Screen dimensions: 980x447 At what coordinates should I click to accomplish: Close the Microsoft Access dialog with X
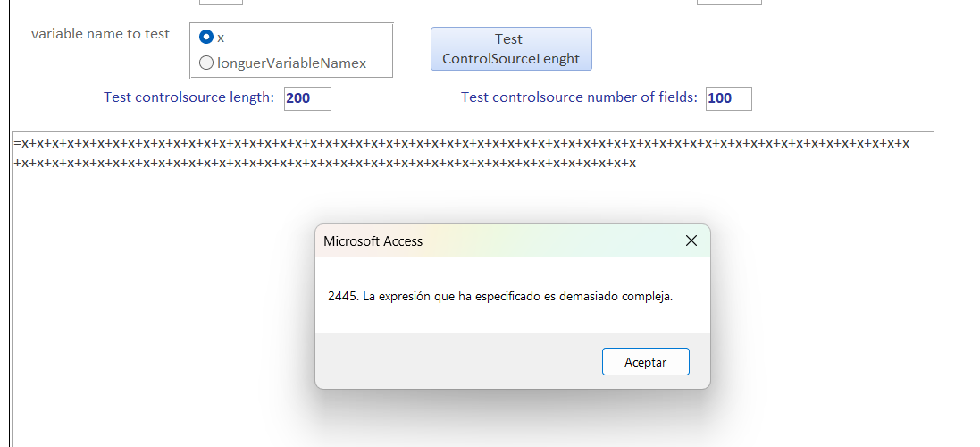click(691, 241)
